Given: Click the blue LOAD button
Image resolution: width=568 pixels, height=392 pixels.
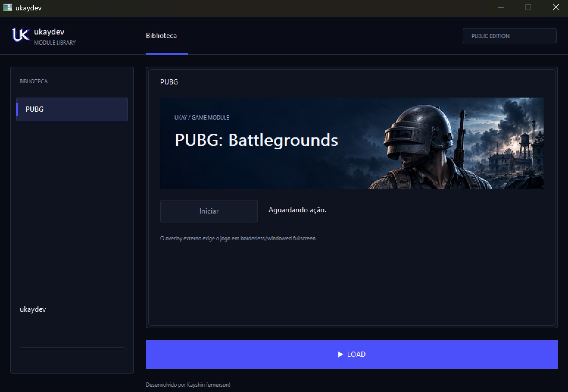Looking at the screenshot, I should pos(352,354).
